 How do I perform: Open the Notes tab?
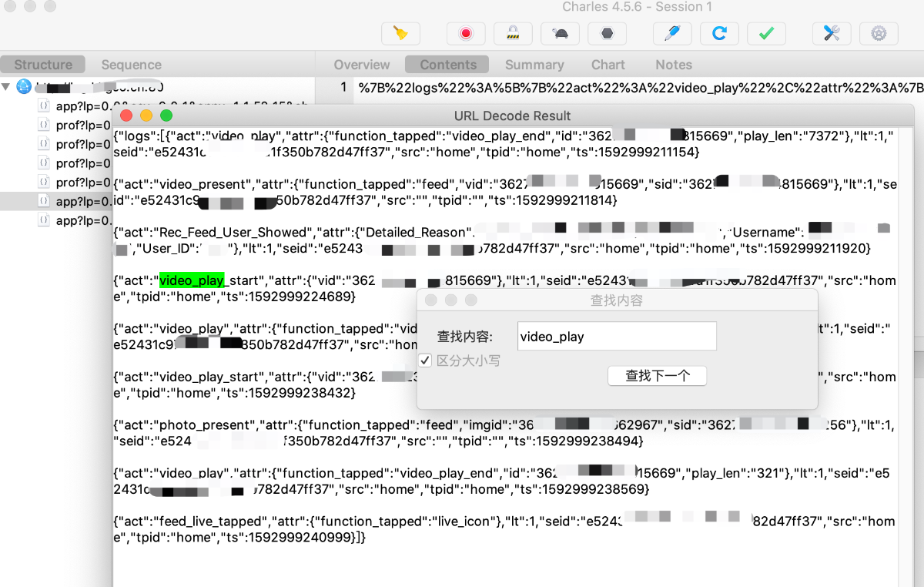[x=674, y=65]
